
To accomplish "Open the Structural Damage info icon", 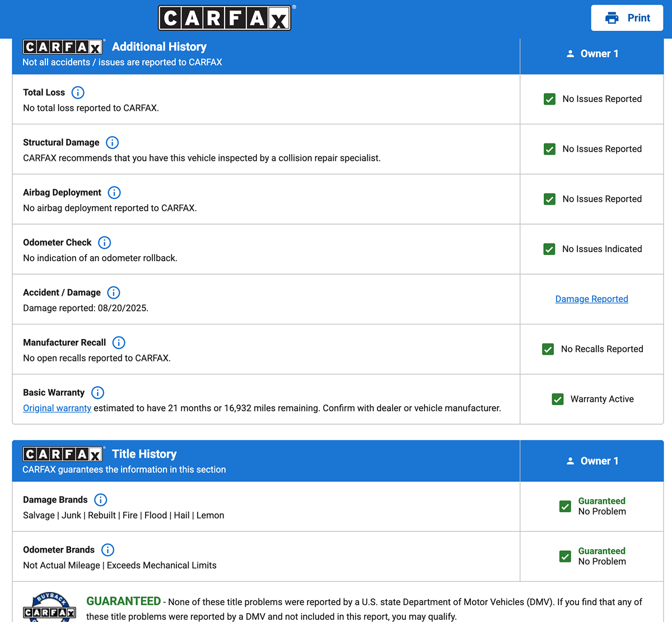I will point(112,142).
